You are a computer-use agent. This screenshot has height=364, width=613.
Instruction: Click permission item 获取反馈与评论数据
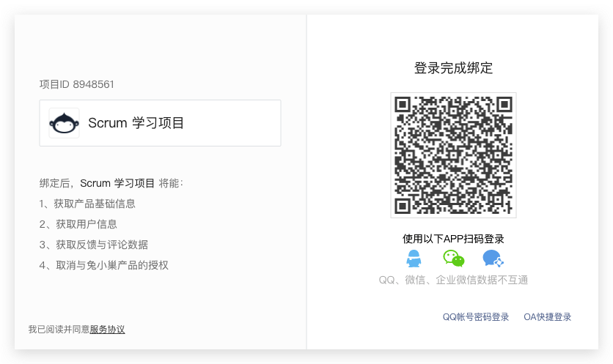(93, 245)
